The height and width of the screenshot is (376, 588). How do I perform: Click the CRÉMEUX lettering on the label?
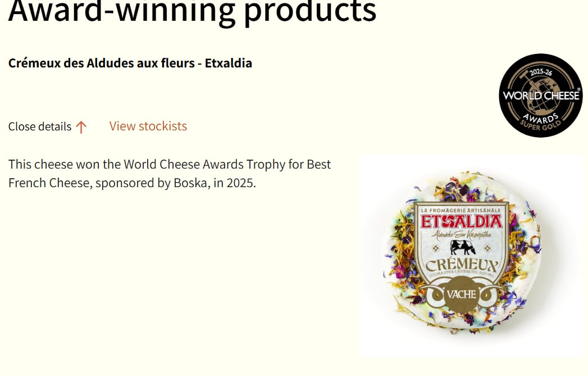(x=461, y=265)
